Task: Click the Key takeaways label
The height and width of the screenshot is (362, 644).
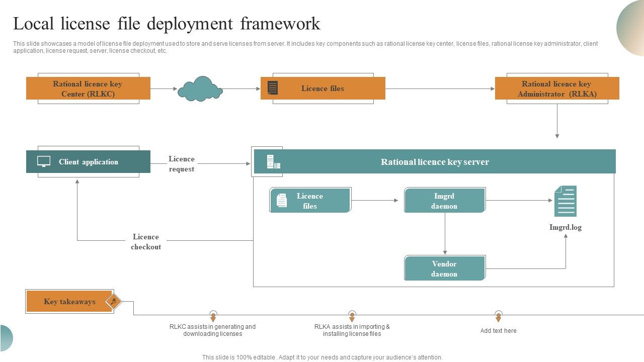Action: 70,301
